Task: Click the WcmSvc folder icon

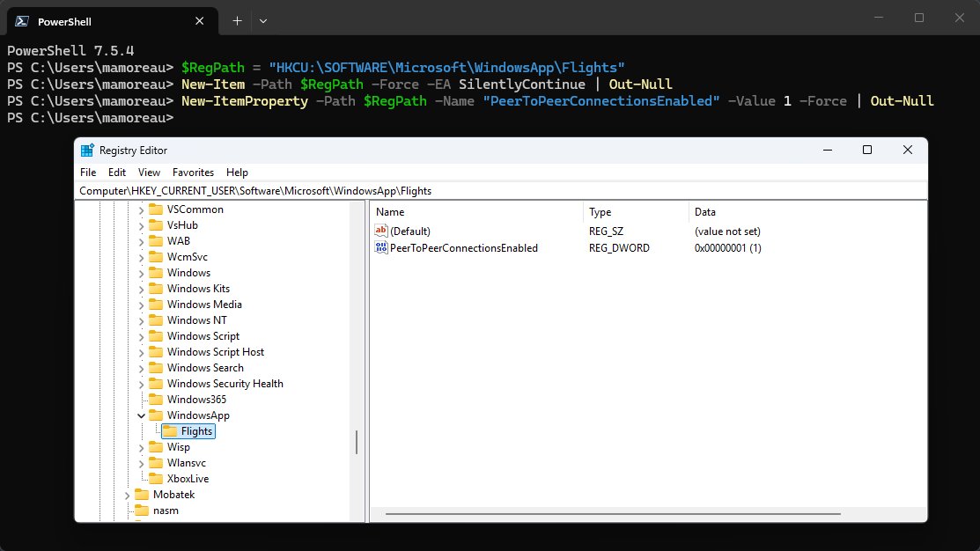Action: pos(156,257)
